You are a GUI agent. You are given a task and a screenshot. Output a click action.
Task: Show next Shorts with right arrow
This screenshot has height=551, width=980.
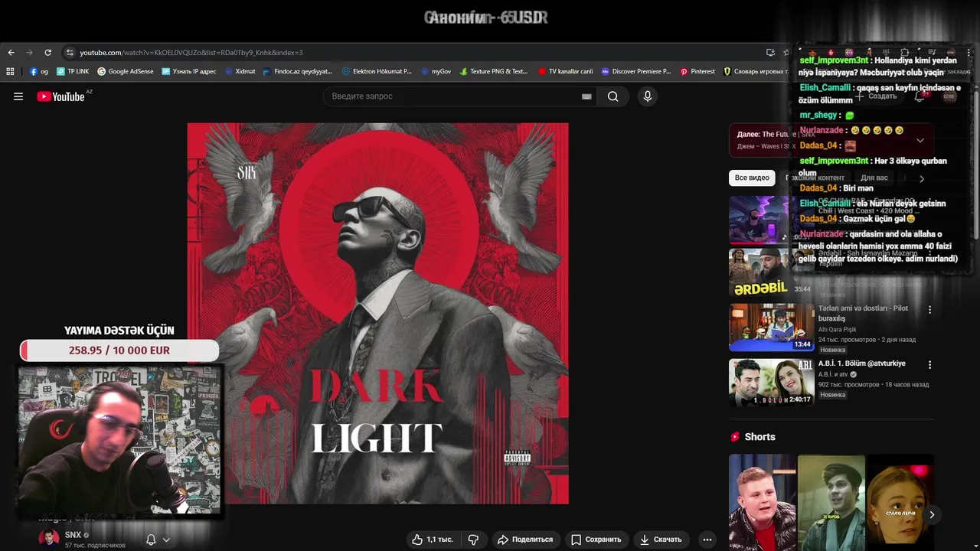932,515
